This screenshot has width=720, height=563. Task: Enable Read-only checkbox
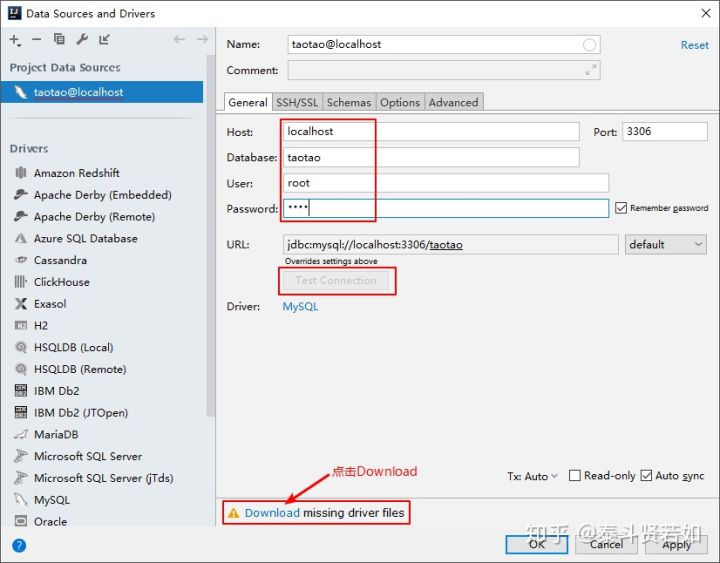(574, 475)
